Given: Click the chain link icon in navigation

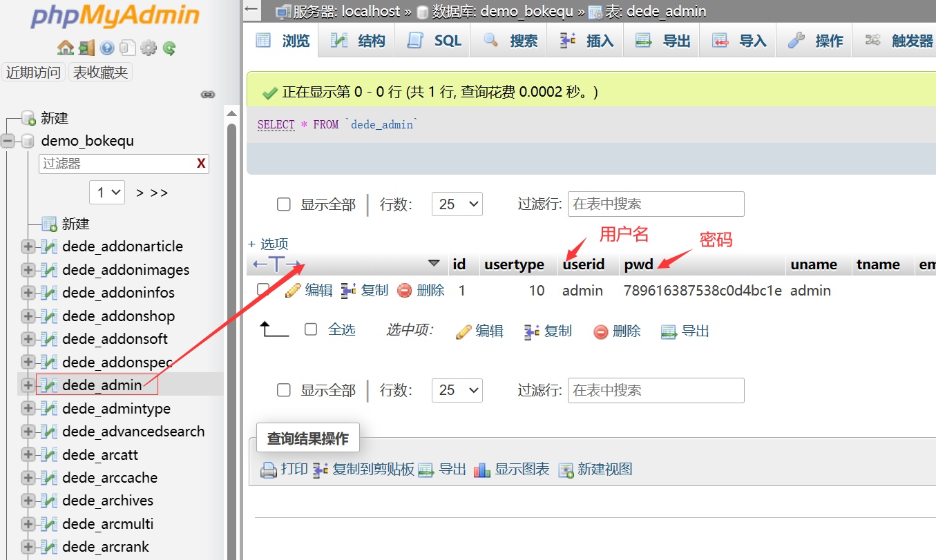Looking at the screenshot, I should [208, 95].
